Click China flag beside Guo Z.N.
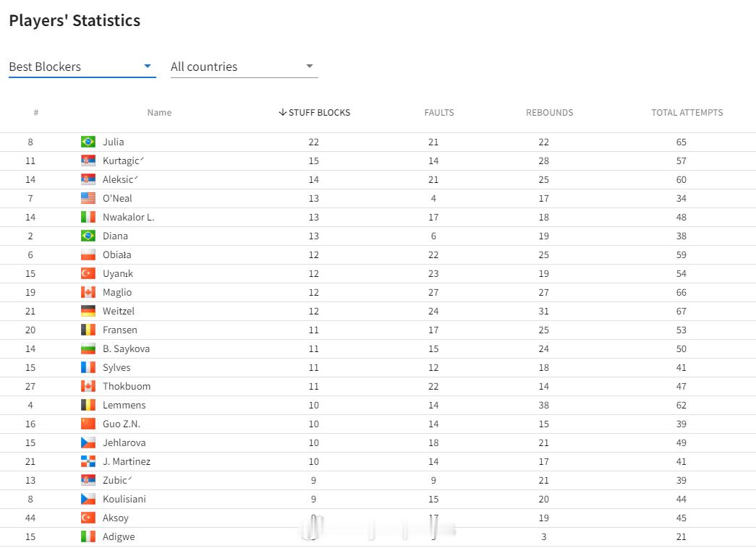756x548 pixels. point(88,424)
